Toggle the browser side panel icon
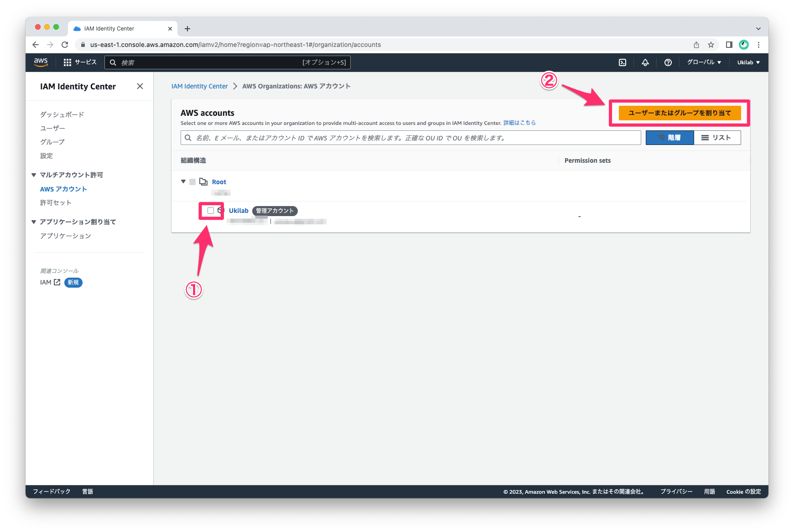Screen dimensions: 794x532 pos(729,45)
